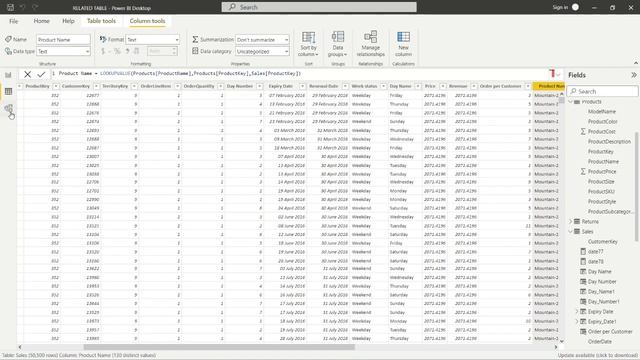Create a New column

(403, 44)
